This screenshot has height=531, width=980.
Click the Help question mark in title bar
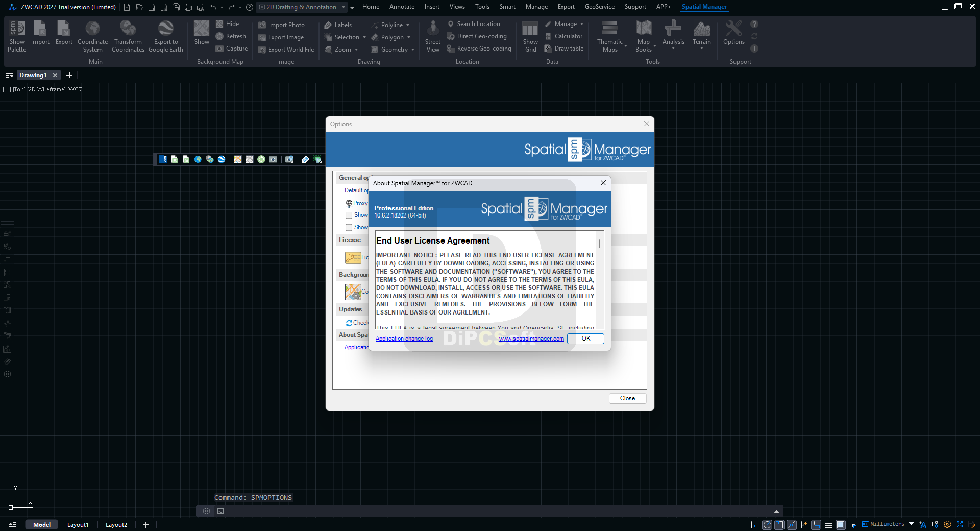250,7
